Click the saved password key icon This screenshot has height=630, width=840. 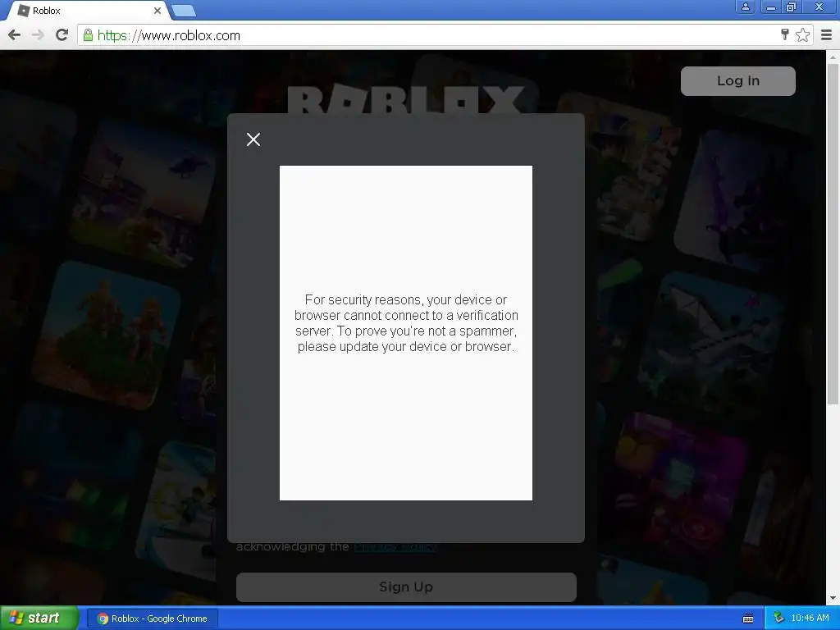(785, 34)
